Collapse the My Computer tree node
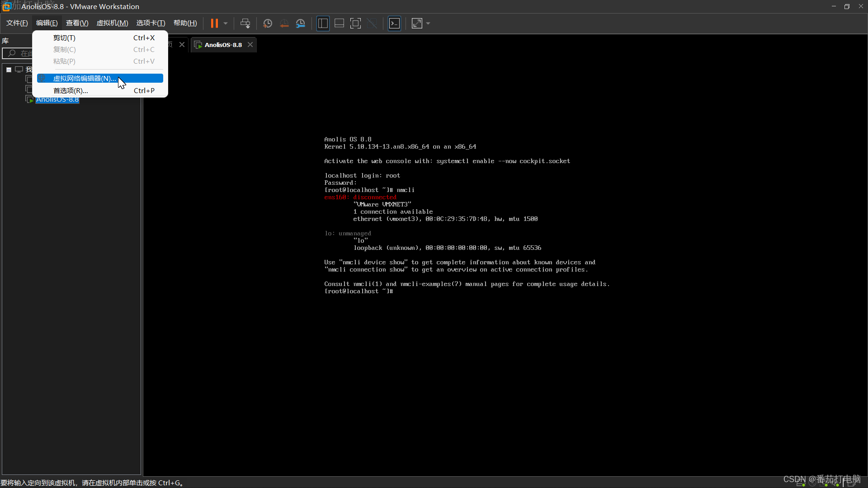Viewport: 868px width, 488px height. click(x=9, y=70)
